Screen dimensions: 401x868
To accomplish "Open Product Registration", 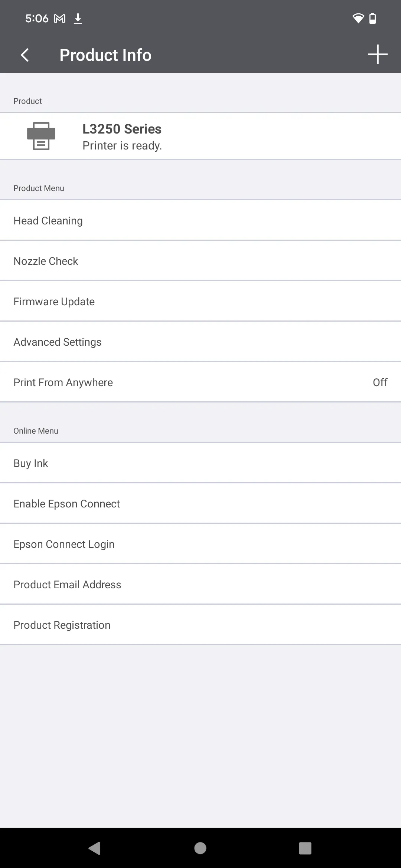I will (200, 625).
